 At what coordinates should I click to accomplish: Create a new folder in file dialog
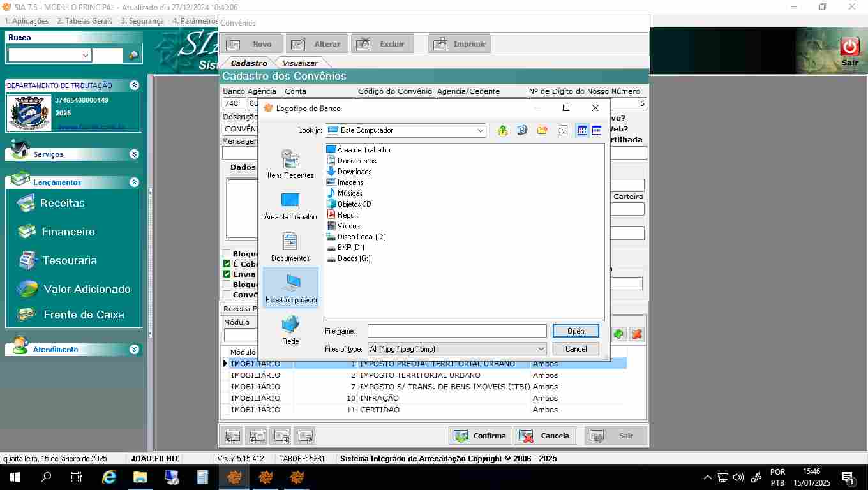(x=542, y=130)
